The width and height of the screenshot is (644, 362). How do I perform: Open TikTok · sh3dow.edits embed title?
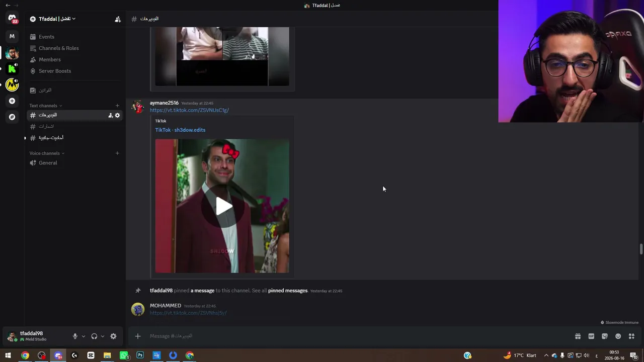tap(180, 130)
